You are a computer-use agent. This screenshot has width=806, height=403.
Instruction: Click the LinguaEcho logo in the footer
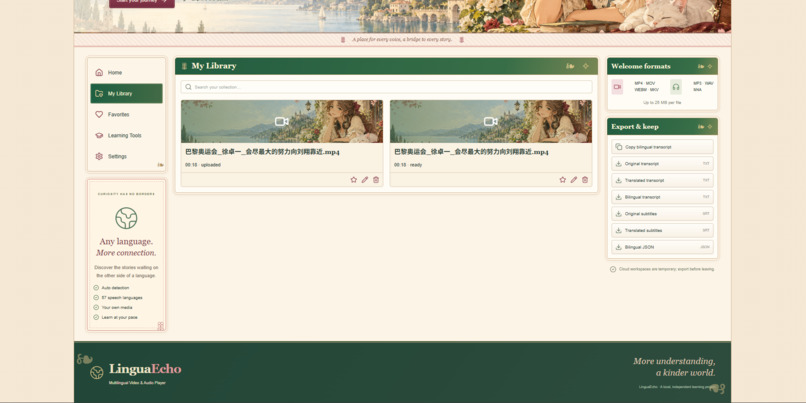point(145,369)
